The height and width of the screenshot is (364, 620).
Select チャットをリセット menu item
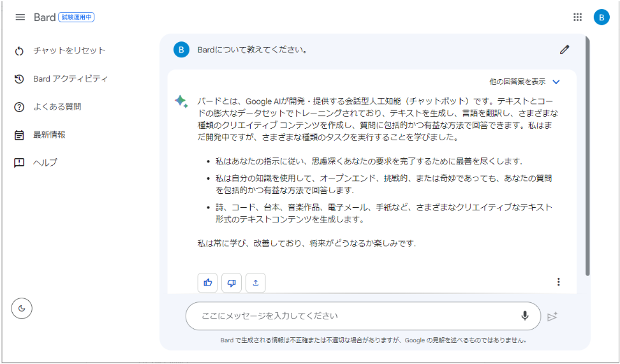(x=70, y=50)
